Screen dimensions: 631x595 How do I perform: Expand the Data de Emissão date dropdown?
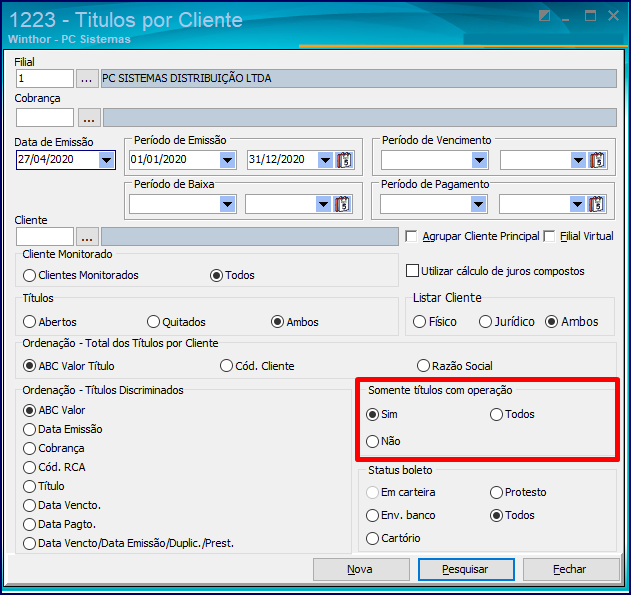coord(107,160)
